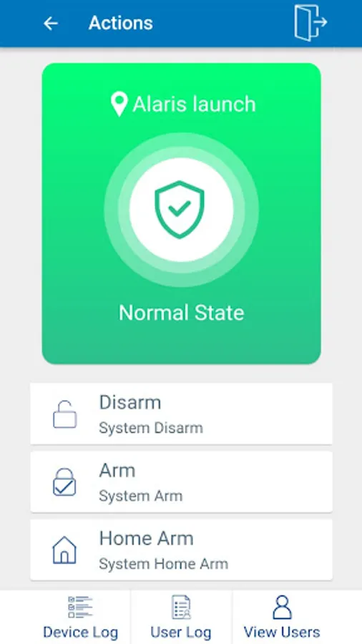This screenshot has width=362, height=644.
Task: Click the location pin icon
Action: point(119,104)
